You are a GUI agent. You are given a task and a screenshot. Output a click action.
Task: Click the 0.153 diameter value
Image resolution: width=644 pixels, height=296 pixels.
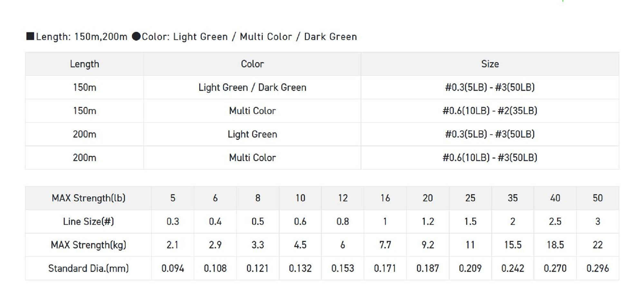[x=343, y=268]
